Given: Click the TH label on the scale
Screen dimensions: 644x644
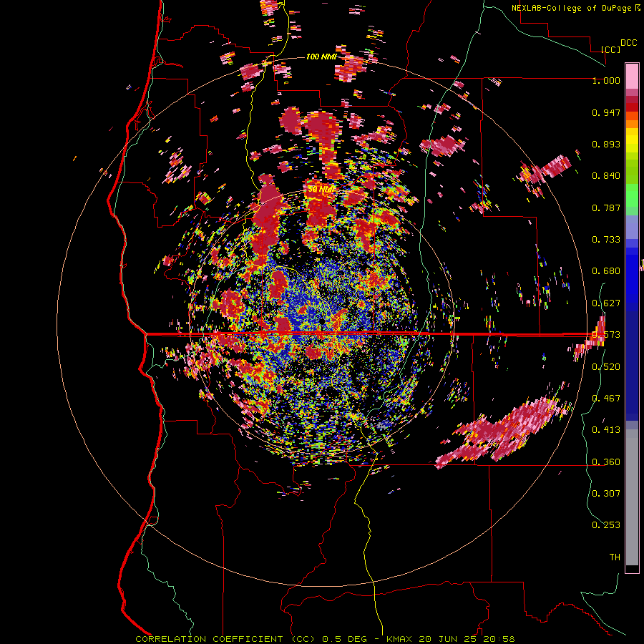Looking at the screenshot, I should (x=615, y=557).
